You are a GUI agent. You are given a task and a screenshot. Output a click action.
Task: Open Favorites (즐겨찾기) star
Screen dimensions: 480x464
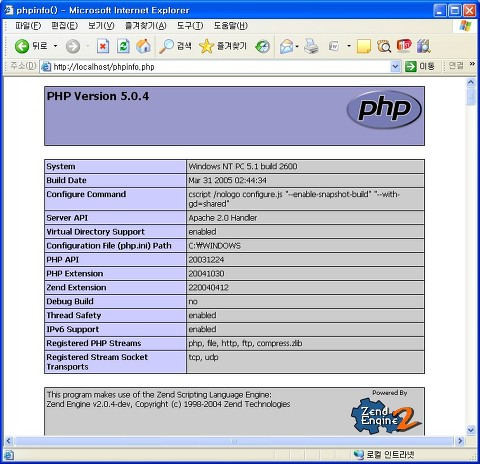pos(206,46)
